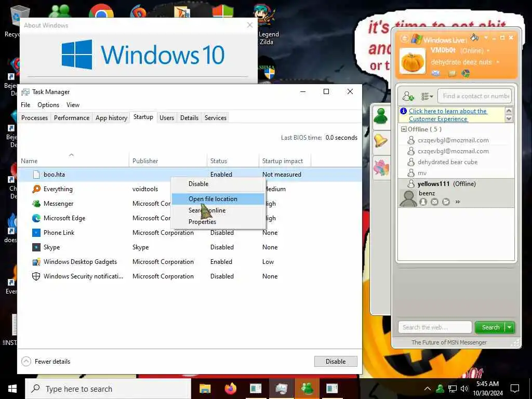This screenshot has height=399, width=532.
Task: Show hidden icons chevron in system tray
Action: 428,389
